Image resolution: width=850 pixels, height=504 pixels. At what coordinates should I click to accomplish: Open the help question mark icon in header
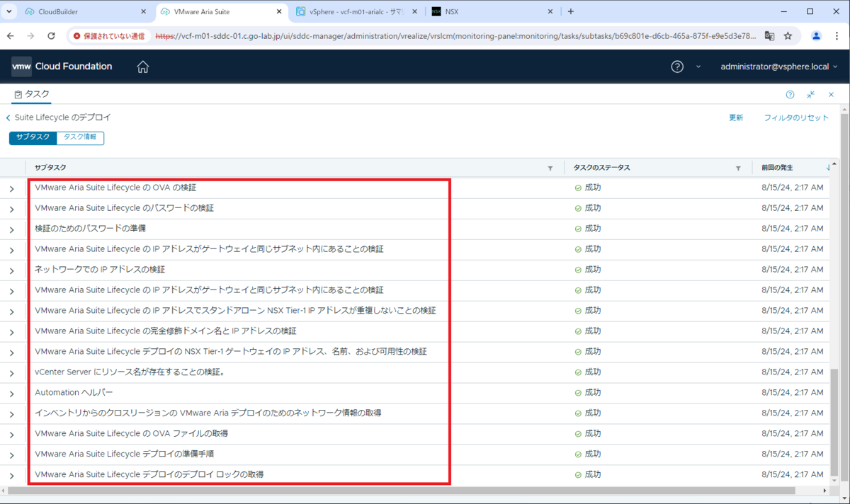[677, 67]
